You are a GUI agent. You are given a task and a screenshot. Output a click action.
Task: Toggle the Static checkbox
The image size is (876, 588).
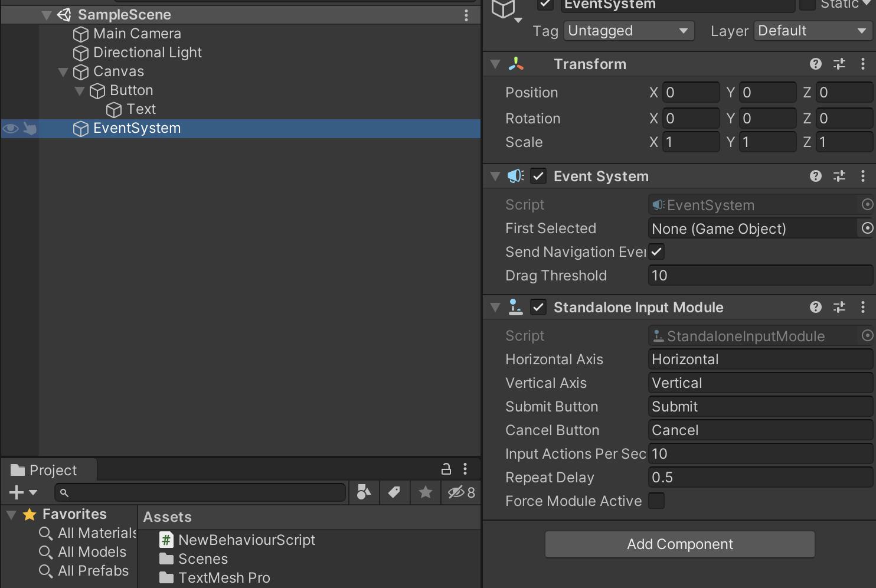[x=807, y=5]
